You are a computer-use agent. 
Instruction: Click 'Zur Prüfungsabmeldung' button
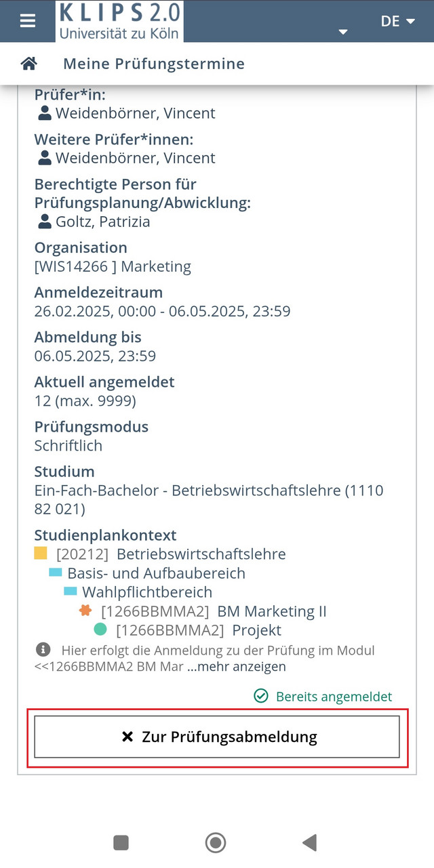217,737
